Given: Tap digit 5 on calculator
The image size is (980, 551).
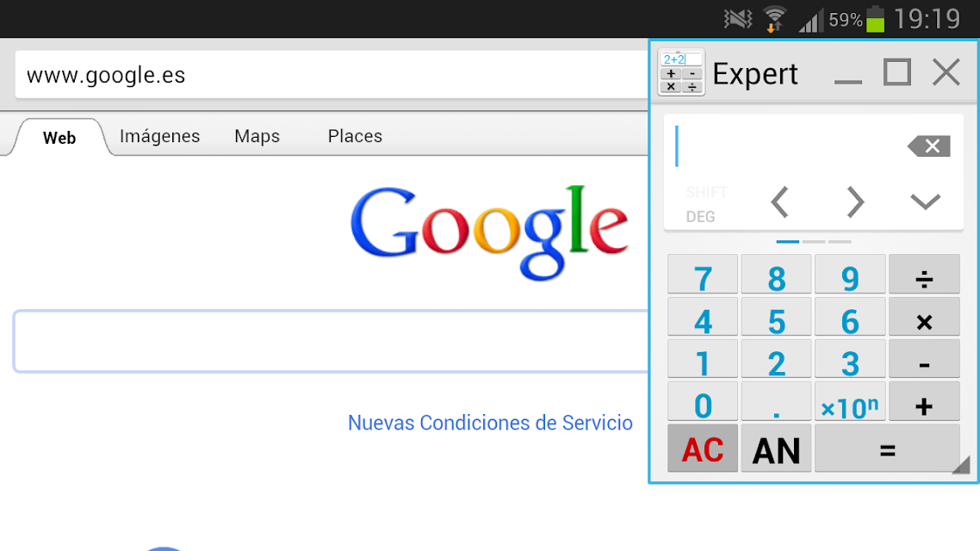Looking at the screenshot, I should coord(776,318).
